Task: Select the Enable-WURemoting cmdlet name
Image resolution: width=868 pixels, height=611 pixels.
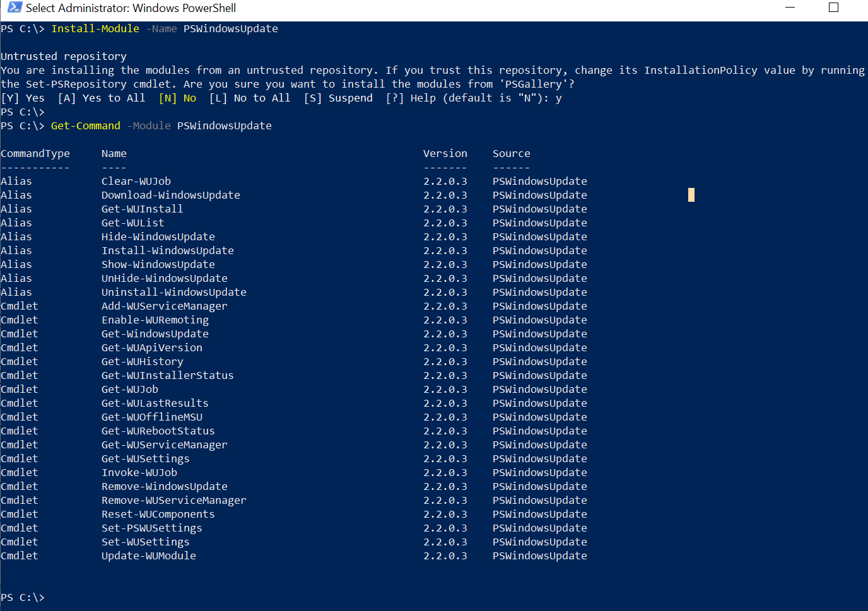Action: 155,320
